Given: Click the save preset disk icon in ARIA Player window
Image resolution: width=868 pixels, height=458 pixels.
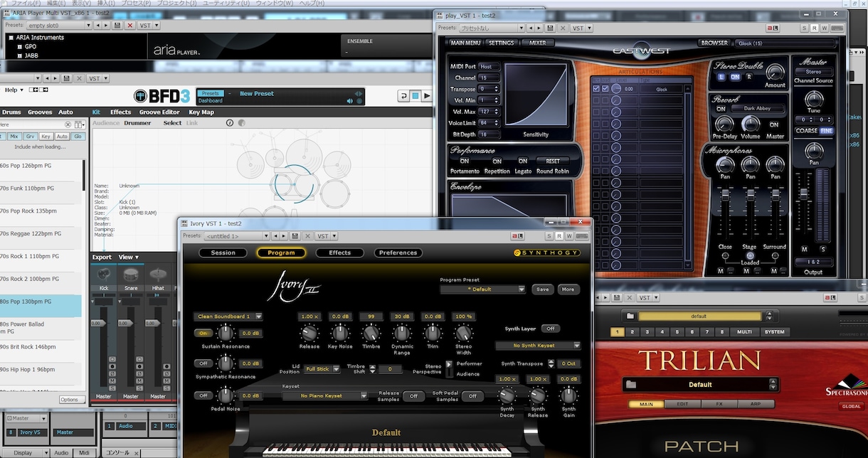Looking at the screenshot, I should pyautogui.click(x=118, y=25).
